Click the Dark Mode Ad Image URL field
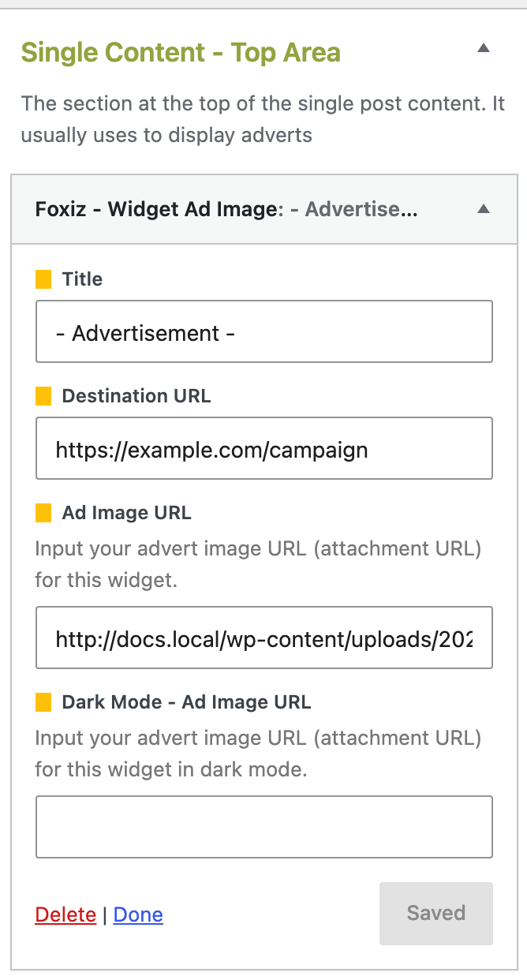Image resolution: width=527 pixels, height=980 pixels. (x=264, y=827)
